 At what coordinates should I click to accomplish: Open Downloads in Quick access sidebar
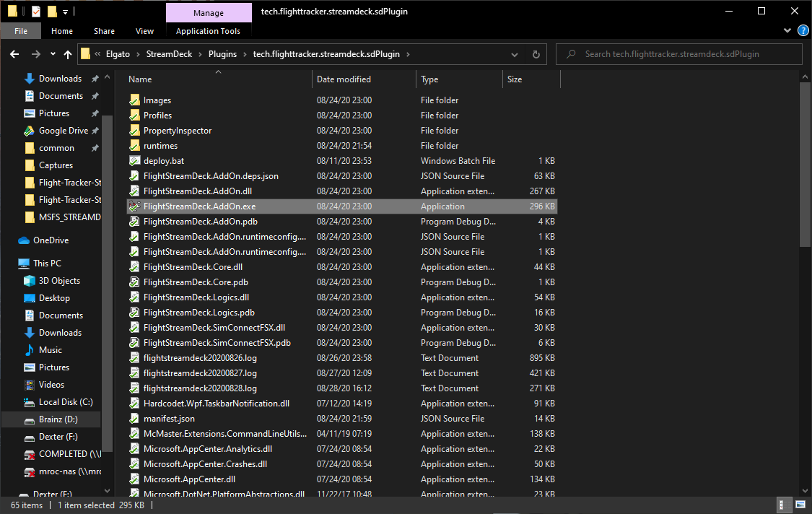coord(60,78)
